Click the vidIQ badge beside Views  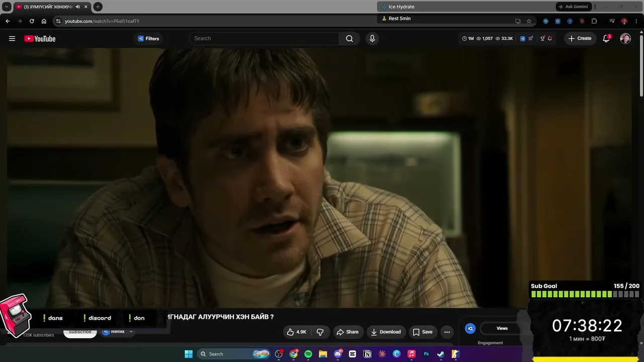(470, 328)
